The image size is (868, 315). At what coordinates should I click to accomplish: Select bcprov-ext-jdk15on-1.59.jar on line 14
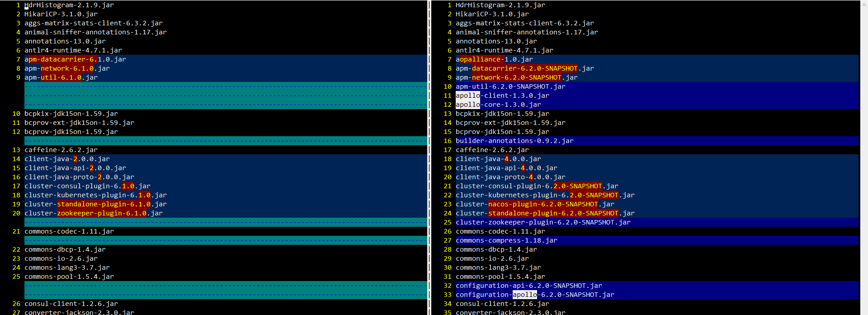click(510, 123)
